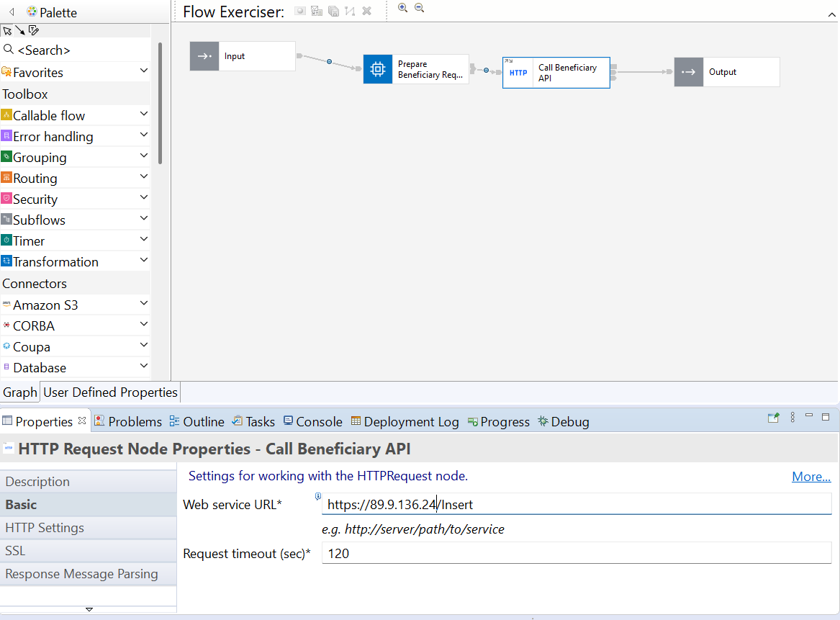
Task: Select the HTTP Request node Call Beneficiary API
Action: click(556, 72)
